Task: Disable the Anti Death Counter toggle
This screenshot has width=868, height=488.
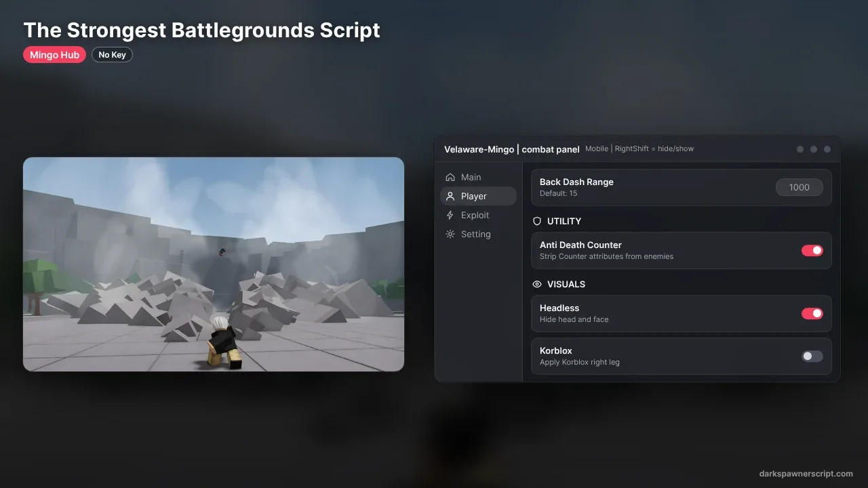Action: (812, 251)
